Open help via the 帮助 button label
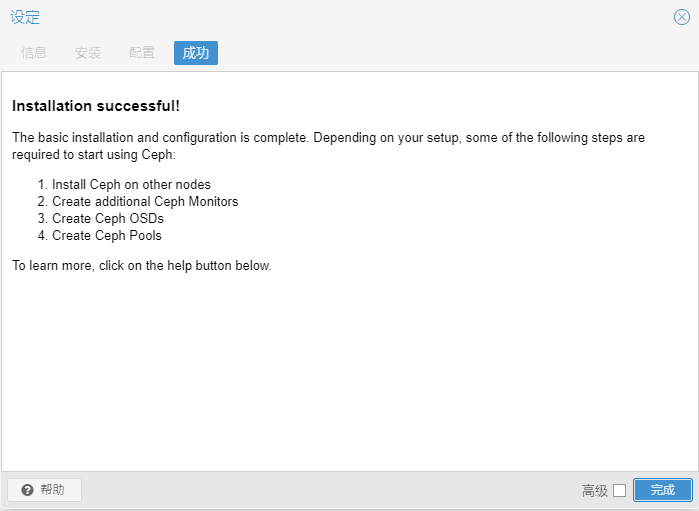Screen dimensions: 699x511 click(x=52, y=490)
